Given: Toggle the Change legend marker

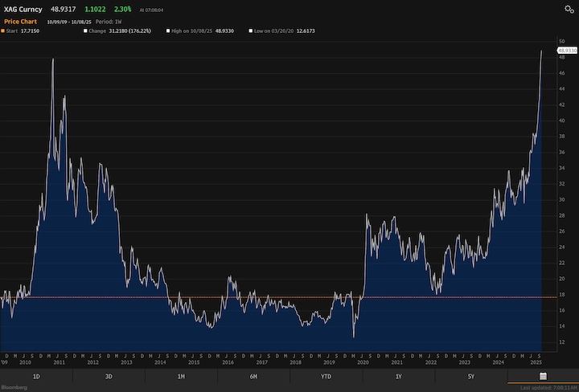Looking at the screenshot, I should 85,31.
